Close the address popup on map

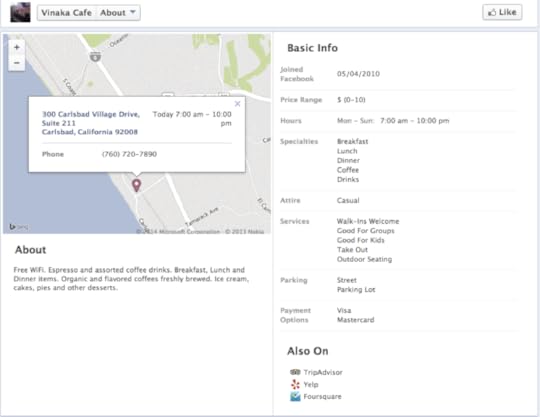pos(237,104)
